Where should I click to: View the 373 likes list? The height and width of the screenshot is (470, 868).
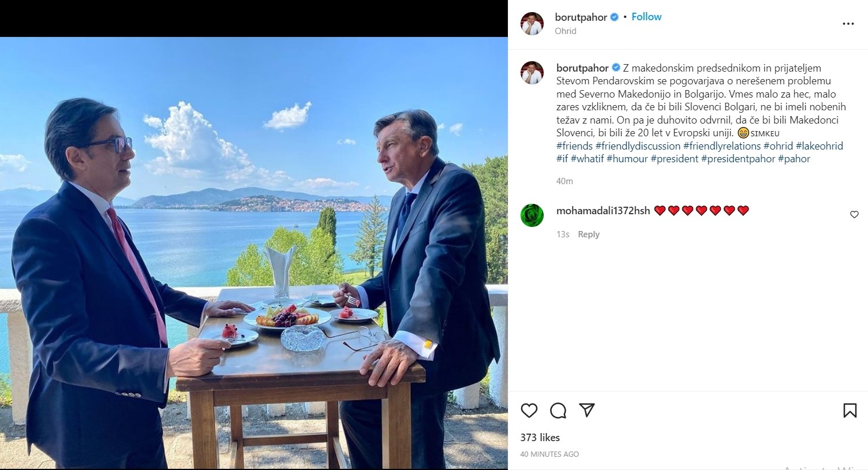click(x=540, y=438)
